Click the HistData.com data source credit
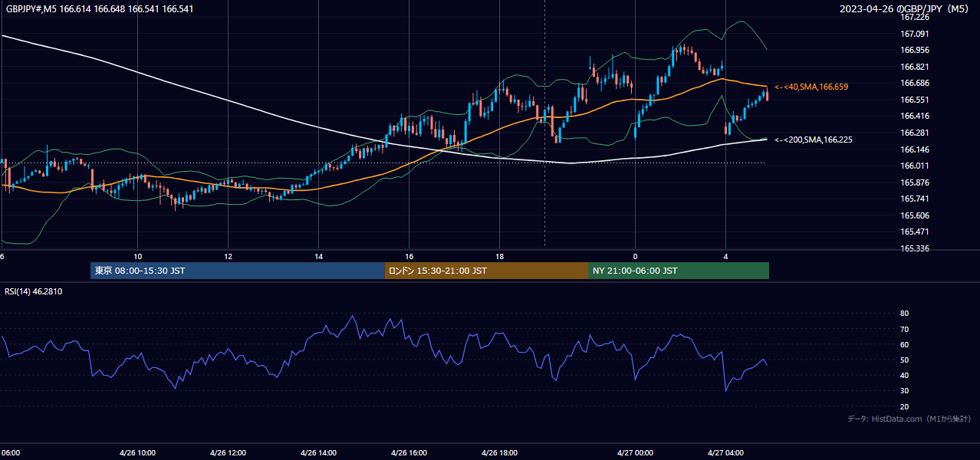The image size is (980, 460). click(909, 419)
